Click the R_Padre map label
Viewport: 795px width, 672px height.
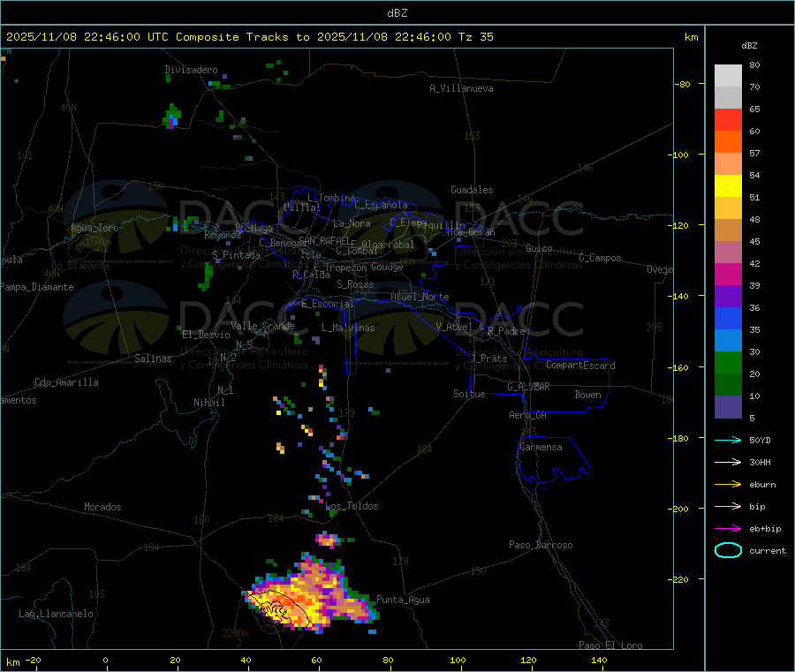506,331
